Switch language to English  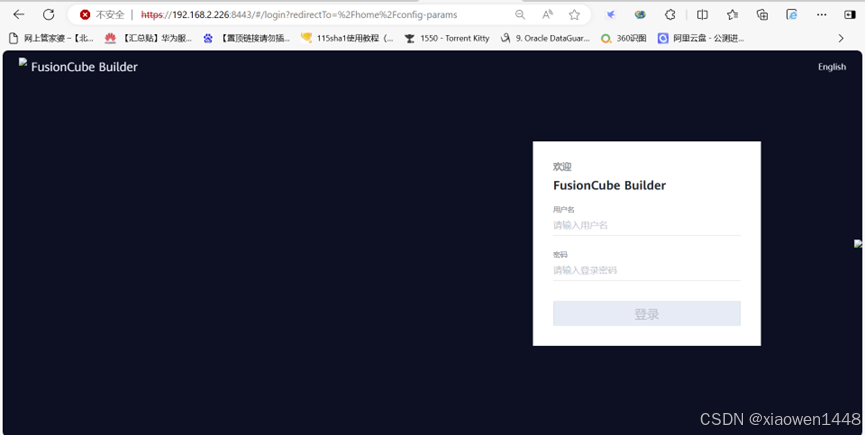click(831, 67)
